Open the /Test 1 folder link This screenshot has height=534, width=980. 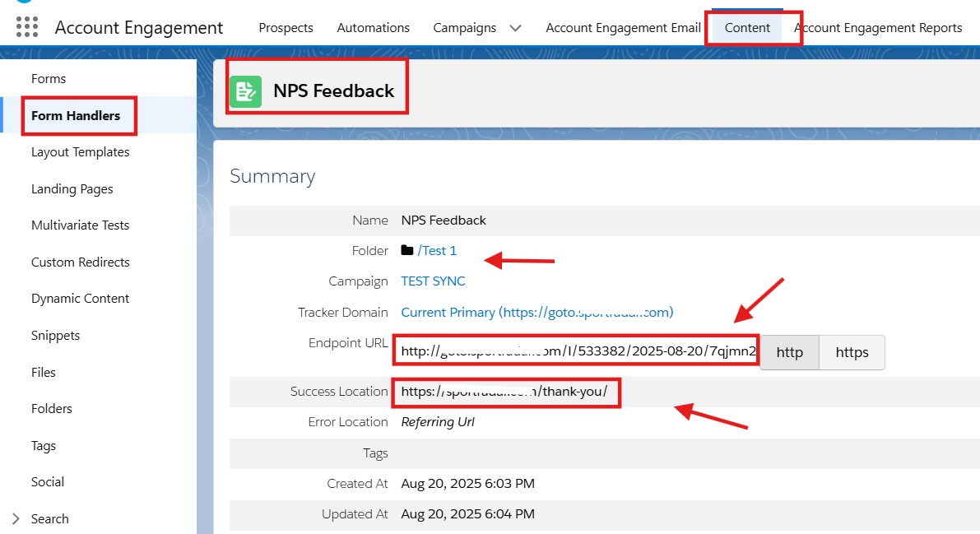coord(437,250)
